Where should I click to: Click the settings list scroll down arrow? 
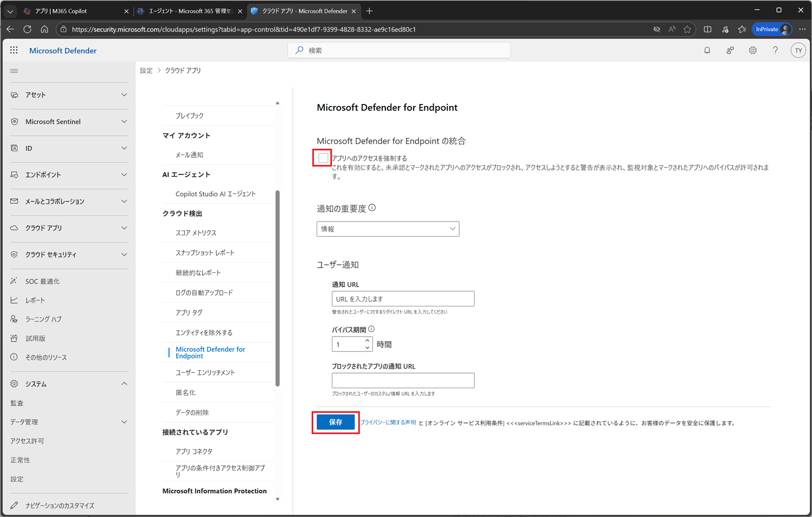[278, 499]
